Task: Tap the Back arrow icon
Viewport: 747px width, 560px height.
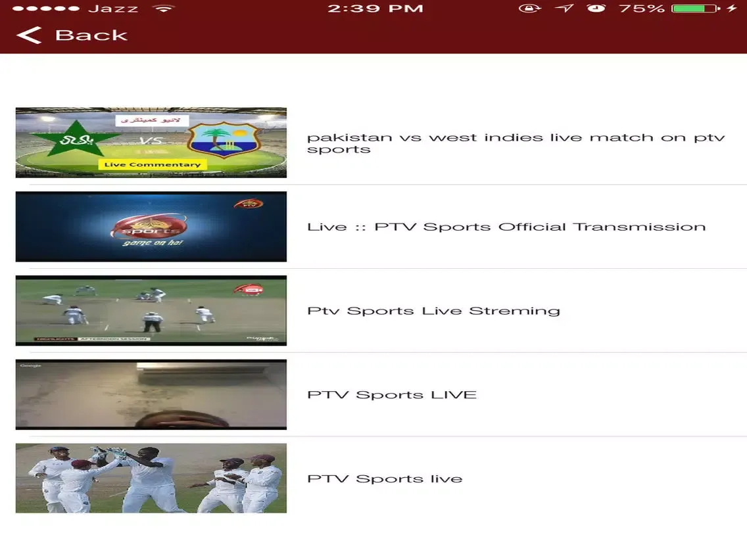Action: 28,35
